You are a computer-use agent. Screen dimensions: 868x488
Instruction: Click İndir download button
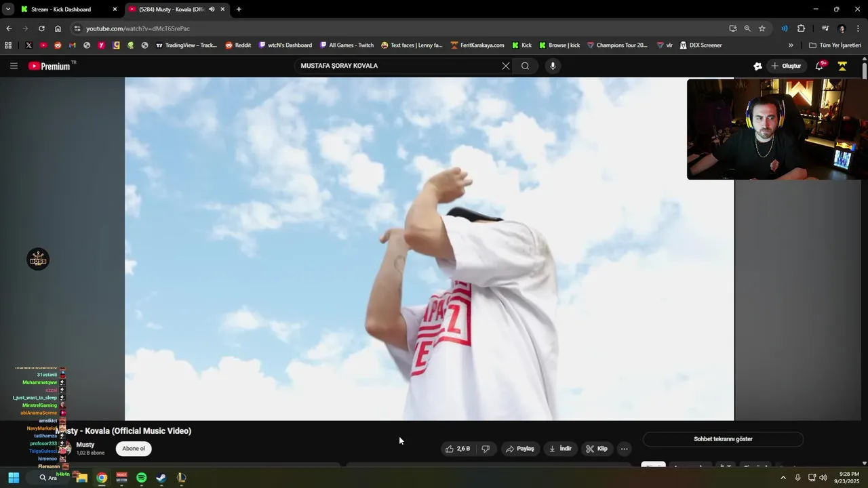560,449
